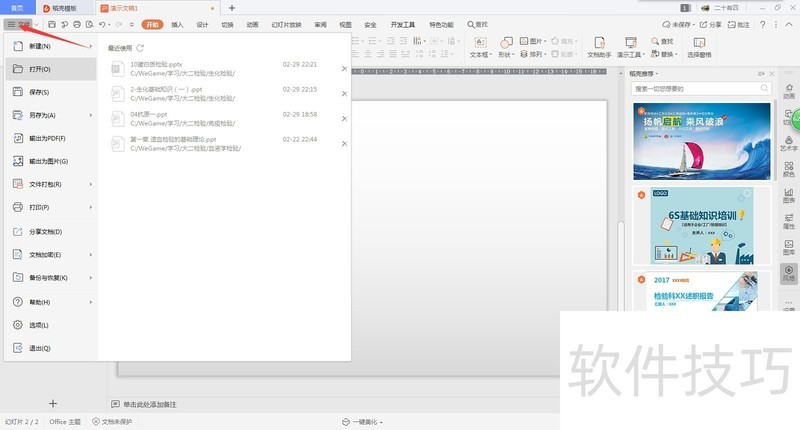Switch to the 插入 ribbon tab
Viewport: 800px width, 430px height.
177,24
